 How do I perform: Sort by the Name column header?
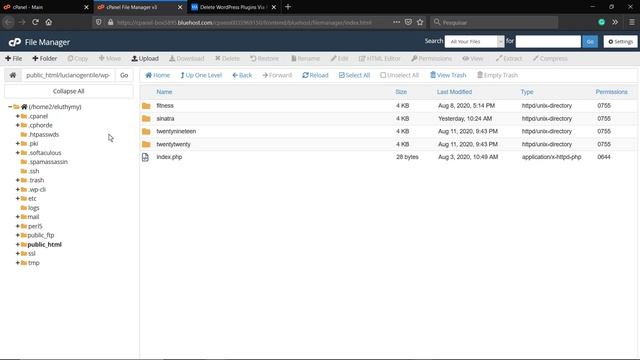click(164, 92)
